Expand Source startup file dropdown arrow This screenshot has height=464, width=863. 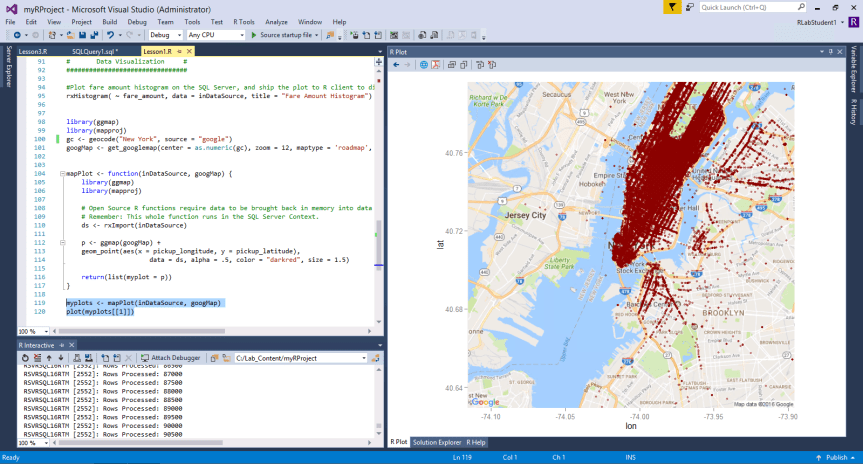click(x=317, y=35)
